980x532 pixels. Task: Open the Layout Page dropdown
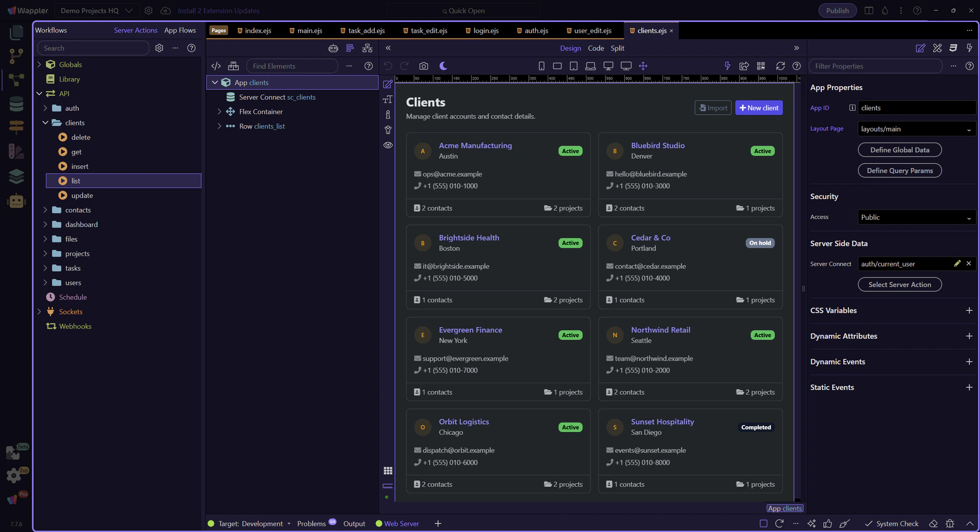(x=916, y=129)
